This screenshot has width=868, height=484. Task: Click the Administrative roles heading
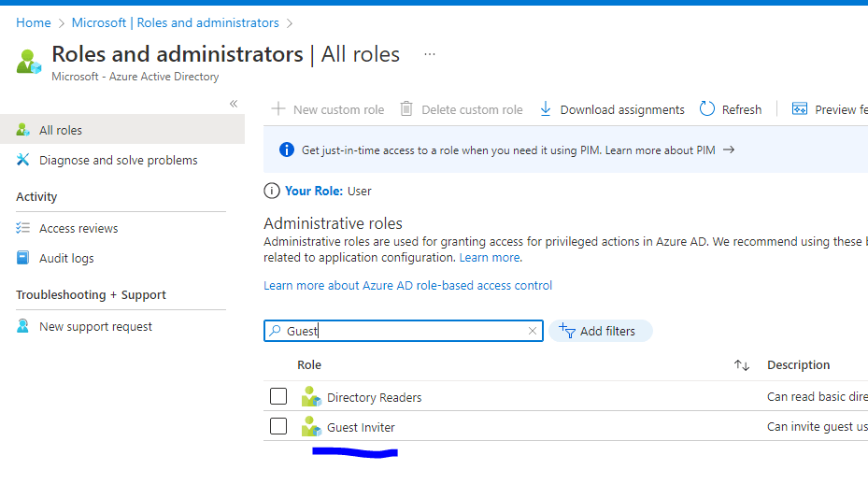tap(333, 223)
